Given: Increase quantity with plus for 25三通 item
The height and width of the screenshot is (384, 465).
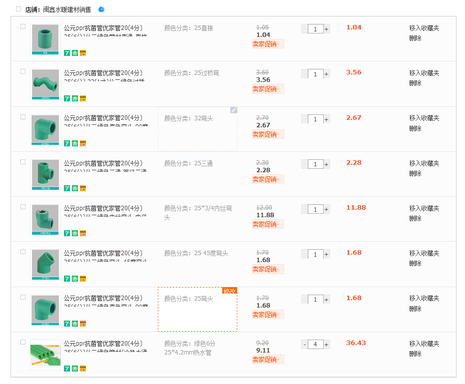Looking at the screenshot, I should pyautogui.click(x=327, y=164).
